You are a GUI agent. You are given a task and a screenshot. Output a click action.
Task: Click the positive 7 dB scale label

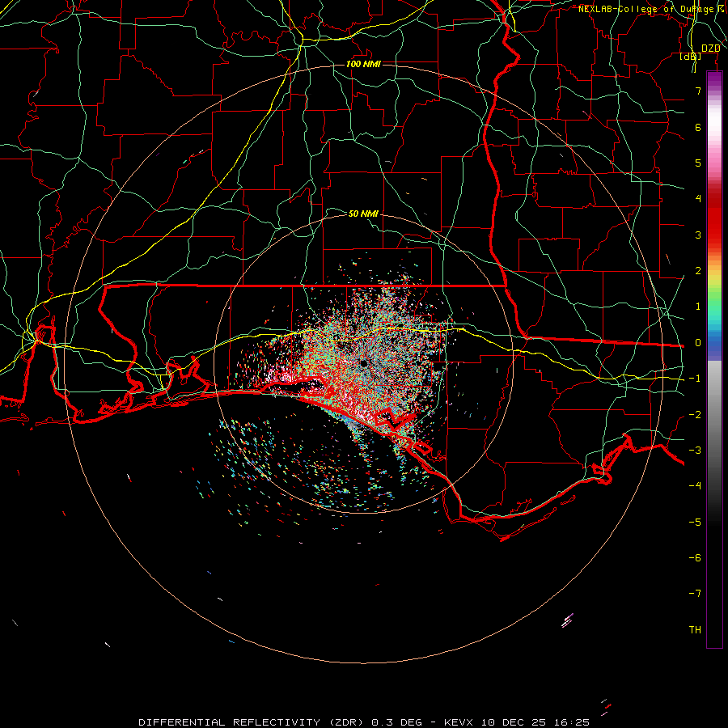pyautogui.click(x=698, y=91)
